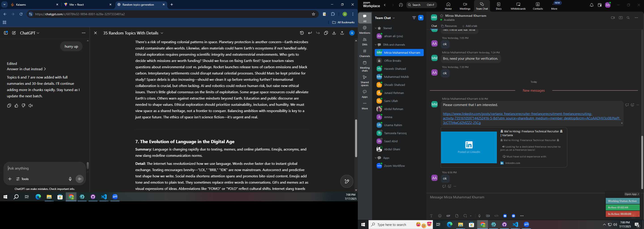Collapse the Apps section in chat list
Viewport: 644px width, 229px height.
375,158
